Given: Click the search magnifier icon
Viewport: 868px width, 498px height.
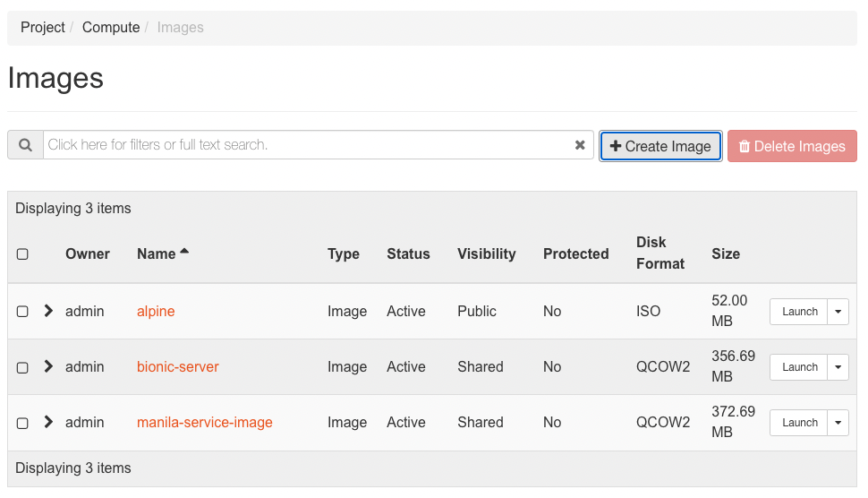Looking at the screenshot, I should pos(25,145).
